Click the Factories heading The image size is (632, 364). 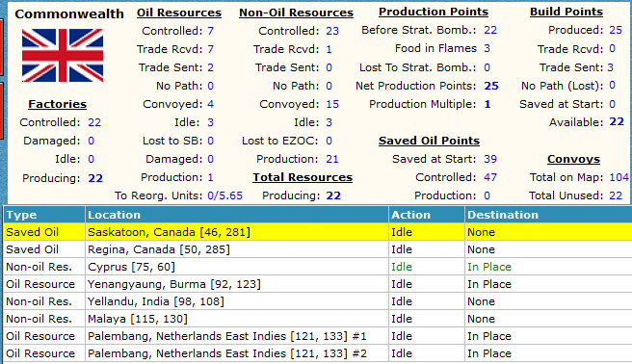pyautogui.click(x=57, y=104)
